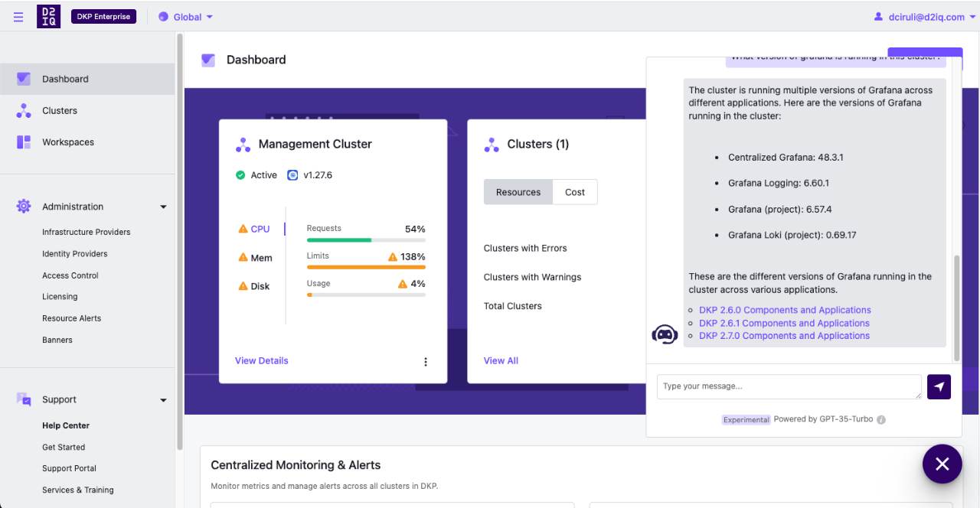
Task: Open DKP 2.7.0 Components and Applications link
Action: (784, 335)
